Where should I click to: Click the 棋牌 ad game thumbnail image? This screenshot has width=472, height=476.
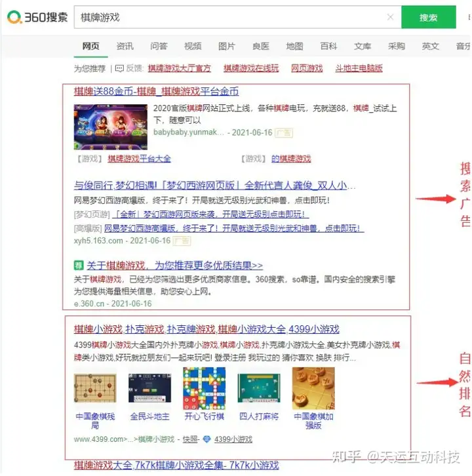click(111, 127)
